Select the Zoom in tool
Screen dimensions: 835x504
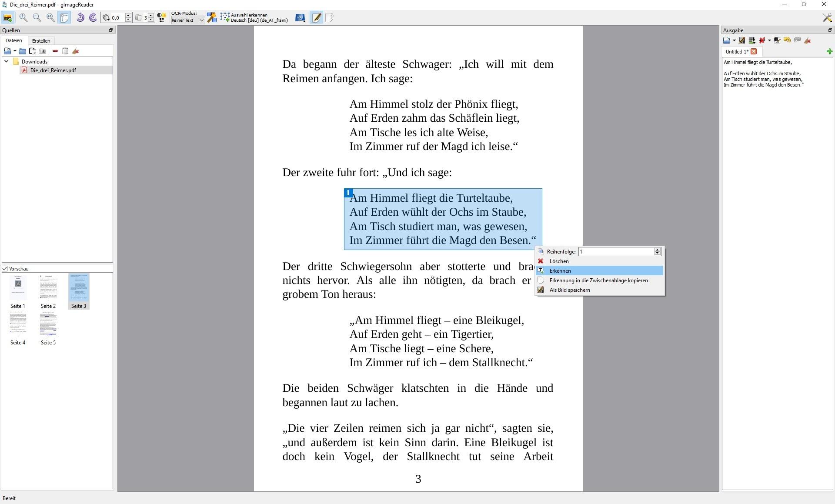pyautogui.click(x=24, y=18)
